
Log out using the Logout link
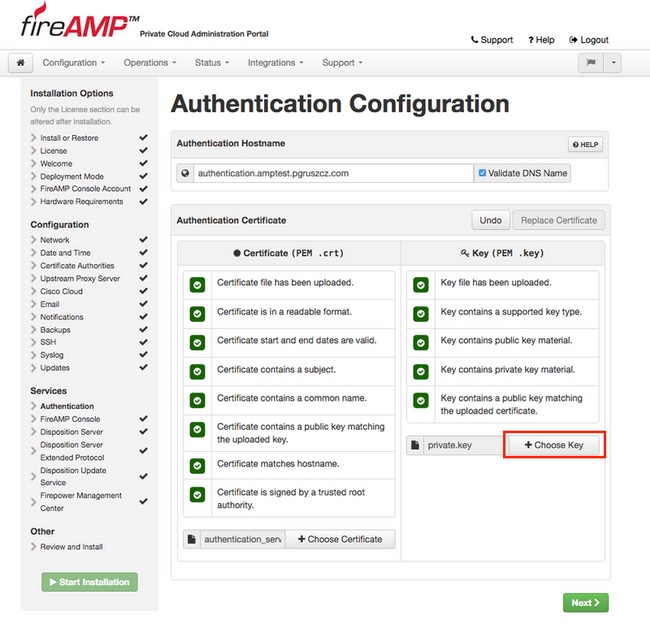[x=589, y=40]
